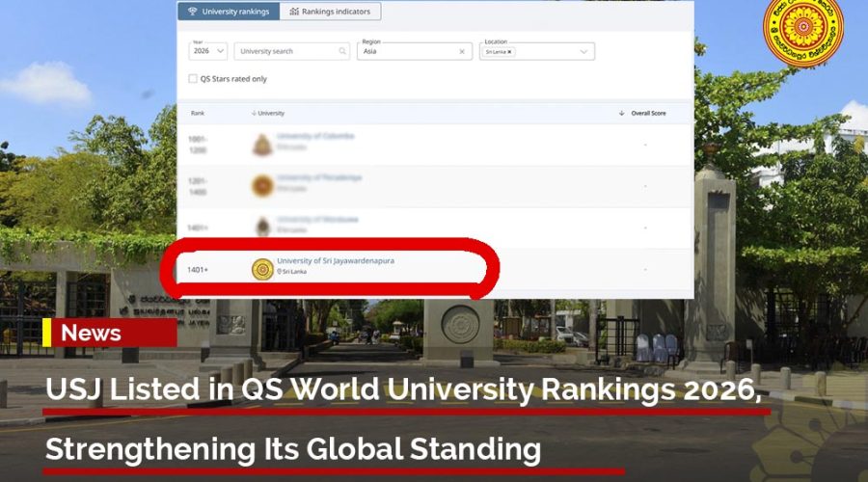Image resolution: width=868 pixels, height=482 pixels.
Task: Click the University of Sri Jayawardenapura crest icon
Action: 261,269
